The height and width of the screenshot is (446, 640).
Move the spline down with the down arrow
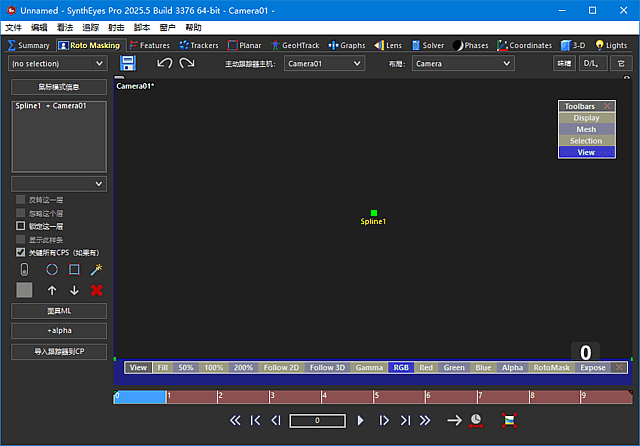pyautogui.click(x=74, y=290)
